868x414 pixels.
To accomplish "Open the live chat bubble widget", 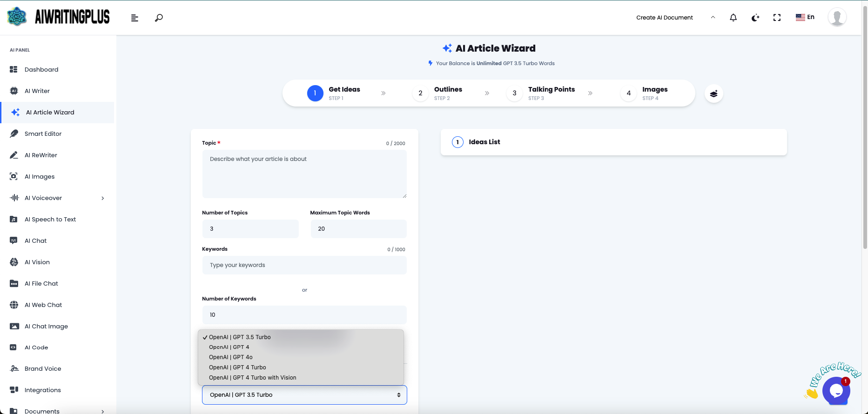I will point(836,391).
